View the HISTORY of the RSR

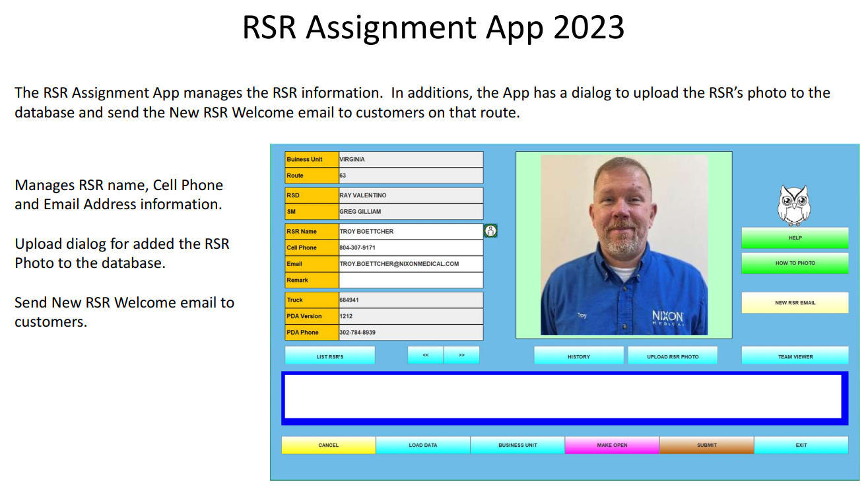pos(579,356)
